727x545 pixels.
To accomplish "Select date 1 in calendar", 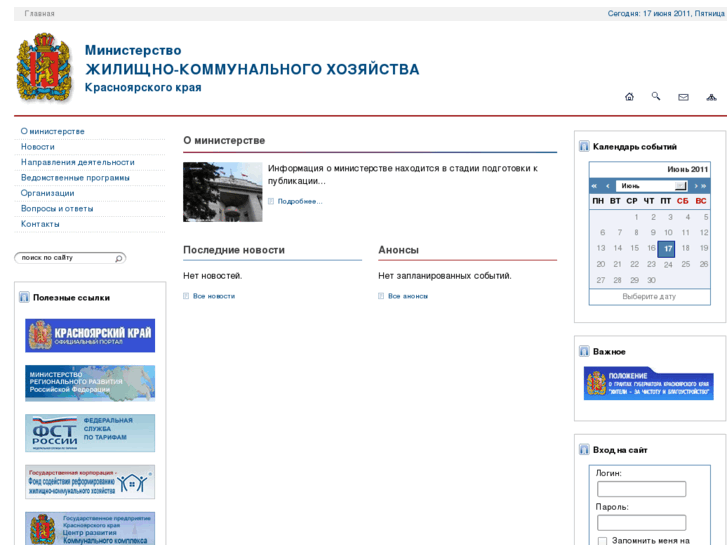I will coord(636,217).
